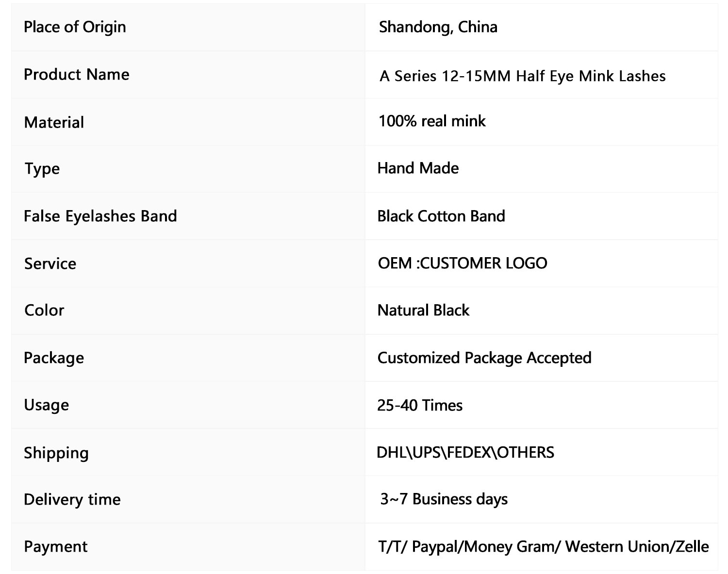The height and width of the screenshot is (574, 728).
Task: Select the Shandong, China value
Action: pyautogui.click(x=438, y=27)
